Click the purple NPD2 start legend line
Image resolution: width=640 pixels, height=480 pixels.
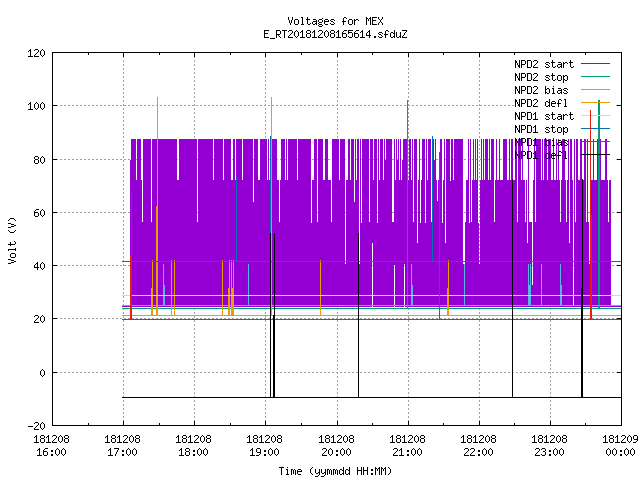pyautogui.click(x=596, y=64)
